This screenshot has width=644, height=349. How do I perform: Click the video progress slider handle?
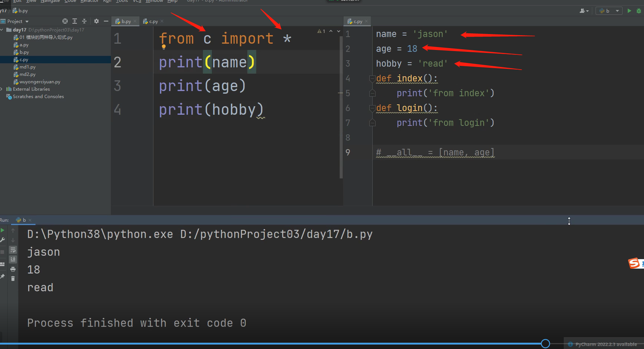pyautogui.click(x=545, y=344)
